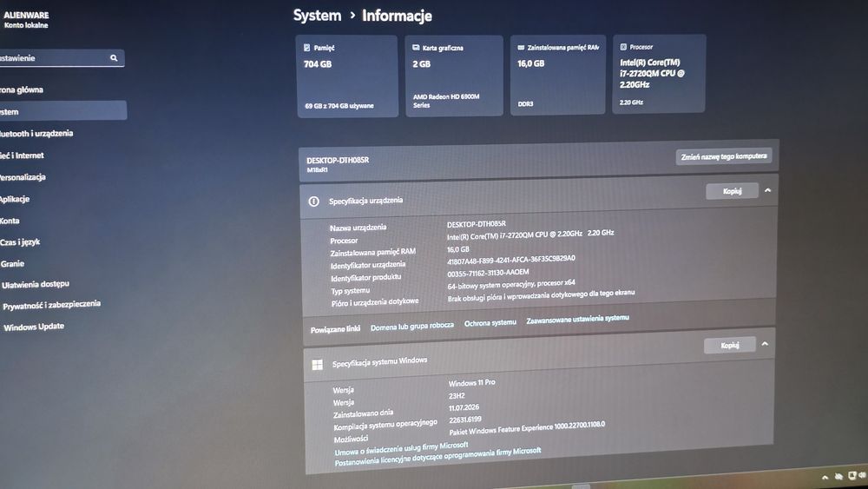Click the search magnifier icon in settings
The image size is (868, 489).
coord(114,57)
